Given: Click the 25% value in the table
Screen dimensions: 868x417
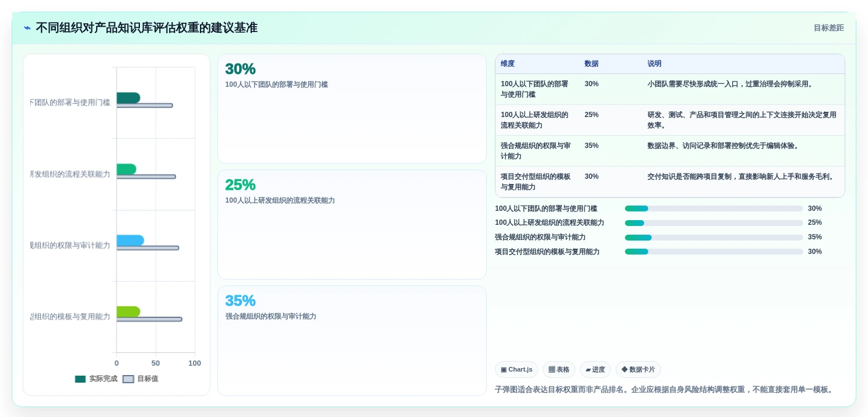Looking at the screenshot, I should coord(592,115).
